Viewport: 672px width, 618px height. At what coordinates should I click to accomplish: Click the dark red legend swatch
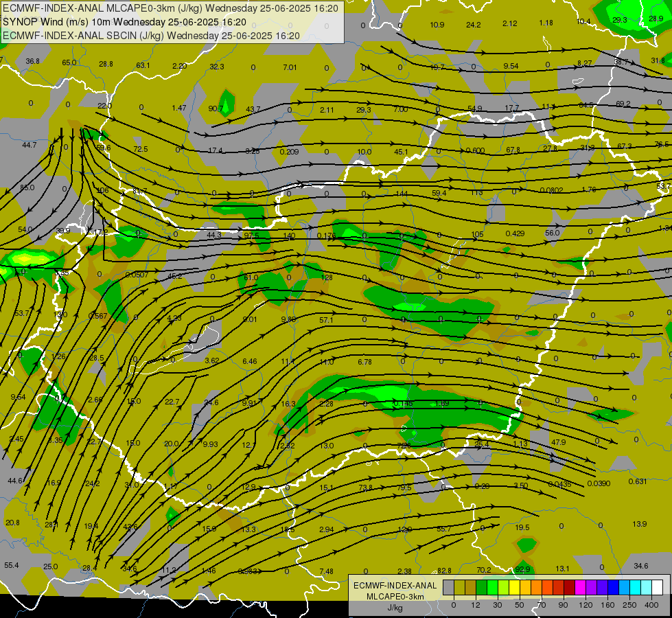coord(569,587)
